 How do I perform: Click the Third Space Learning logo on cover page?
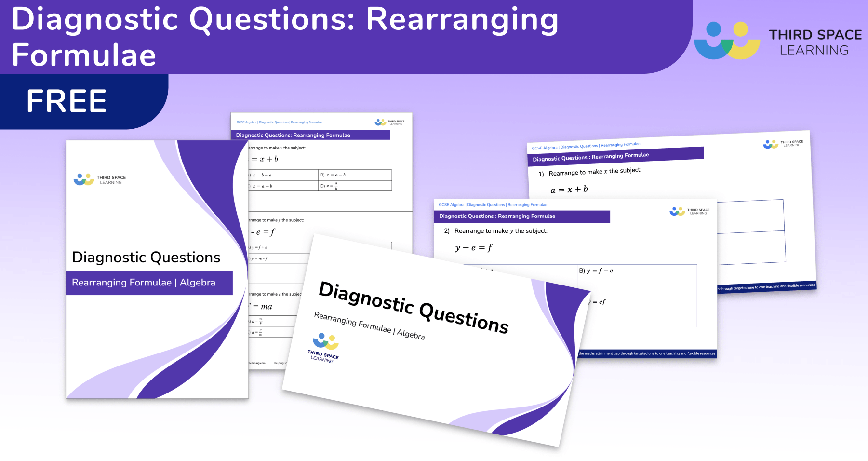(x=100, y=179)
